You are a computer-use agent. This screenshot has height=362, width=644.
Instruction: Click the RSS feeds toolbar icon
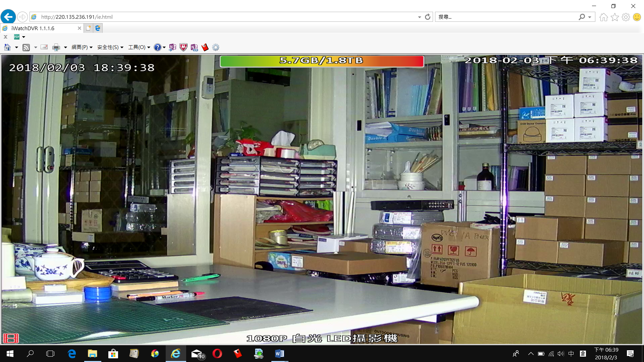click(26, 47)
